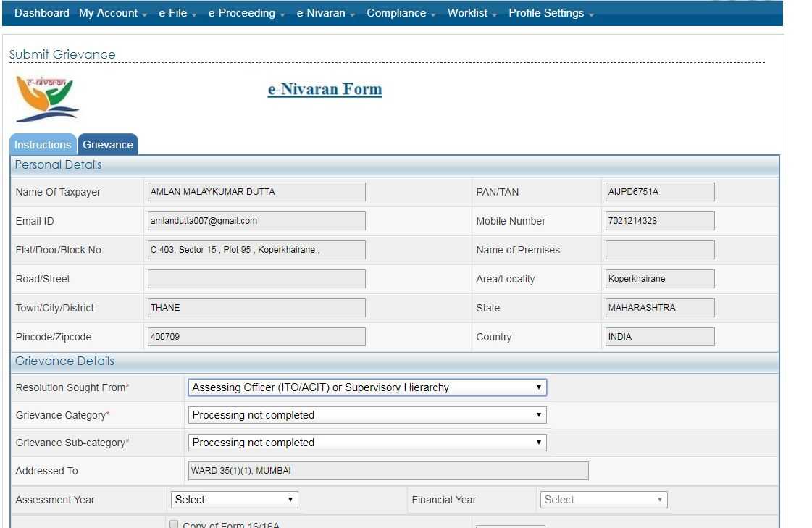This screenshot has height=528, width=812.
Task: Expand the Profile Settings menu
Action: point(551,13)
